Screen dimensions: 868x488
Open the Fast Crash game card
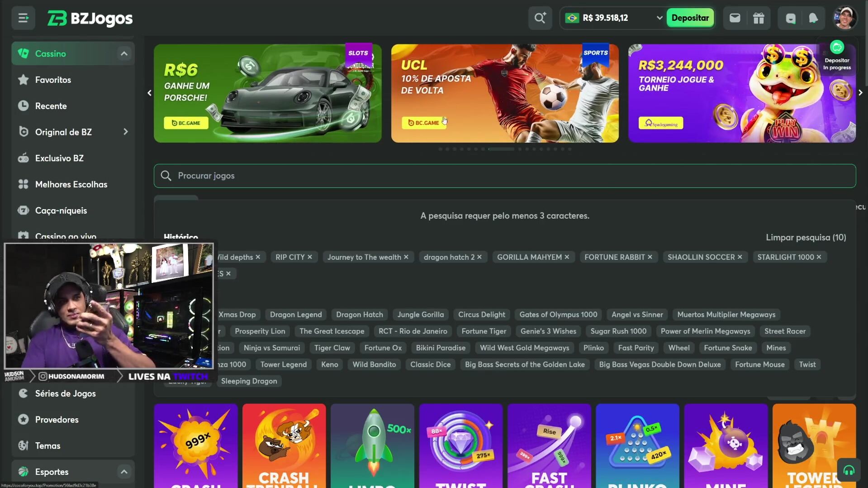click(x=549, y=446)
